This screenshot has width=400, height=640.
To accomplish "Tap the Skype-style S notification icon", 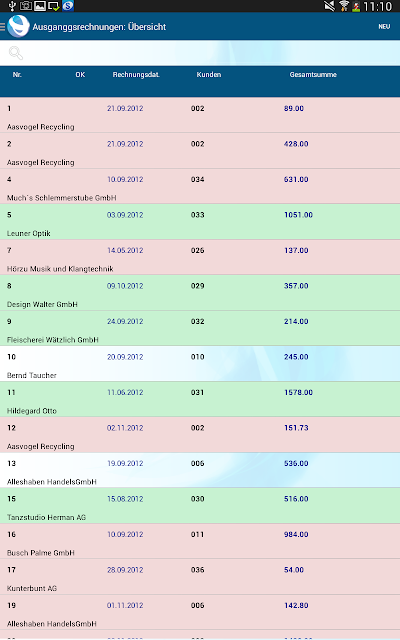I will (x=68, y=6).
